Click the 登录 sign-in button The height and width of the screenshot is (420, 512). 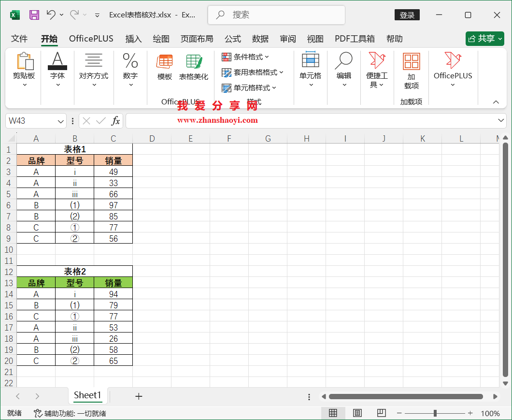coord(407,15)
